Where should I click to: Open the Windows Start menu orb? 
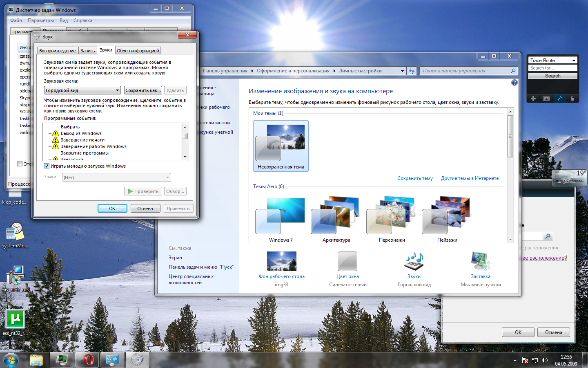(x=11, y=360)
